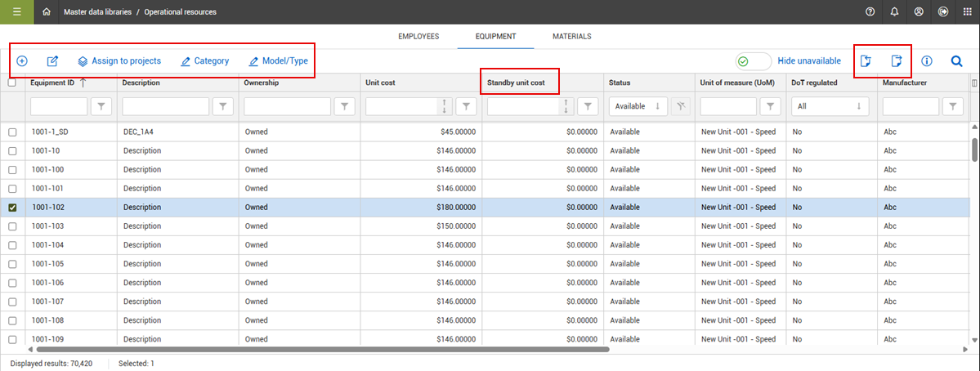Open the help question mark icon
Screen dimensions: 980x371
[870, 11]
